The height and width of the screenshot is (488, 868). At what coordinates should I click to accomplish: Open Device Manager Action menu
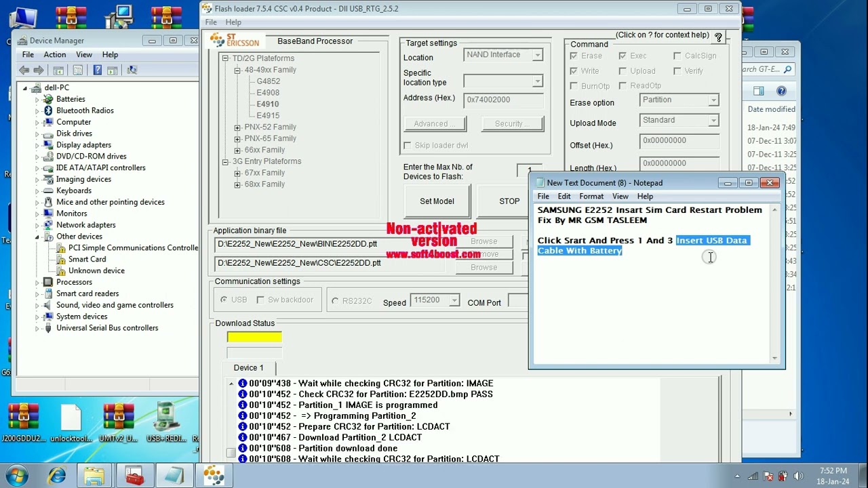[x=55, y=55]
